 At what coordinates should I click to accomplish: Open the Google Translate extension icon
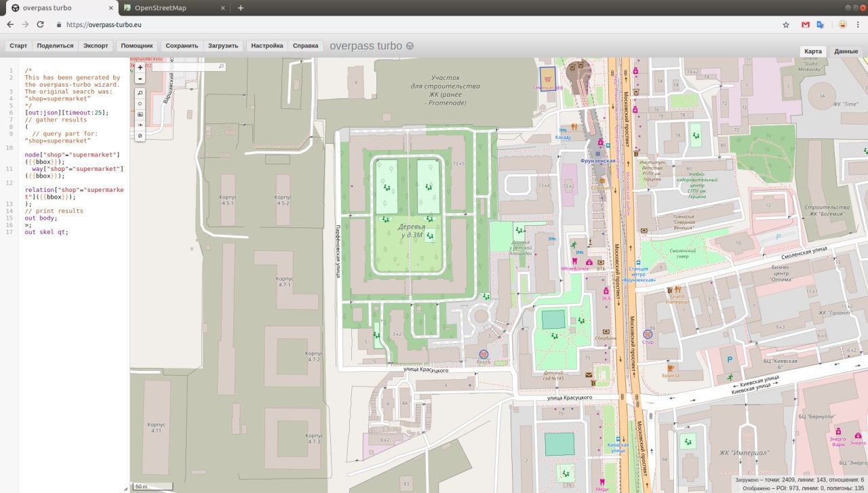821,24
